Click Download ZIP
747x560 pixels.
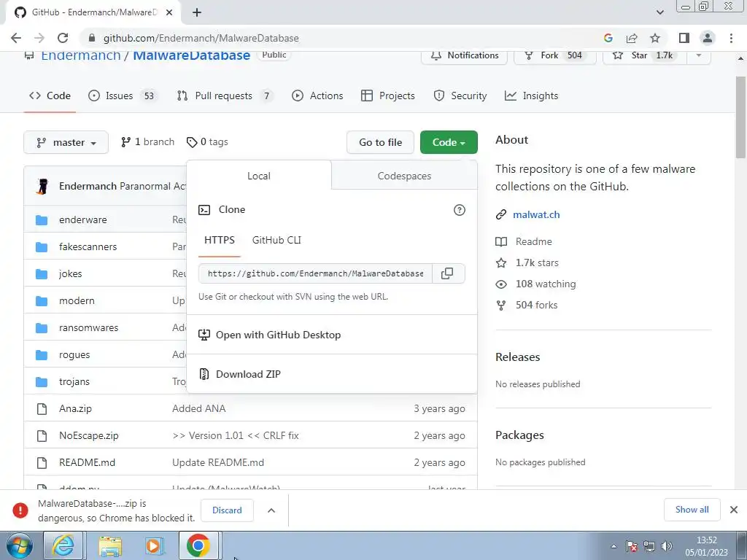click(332, 374)
